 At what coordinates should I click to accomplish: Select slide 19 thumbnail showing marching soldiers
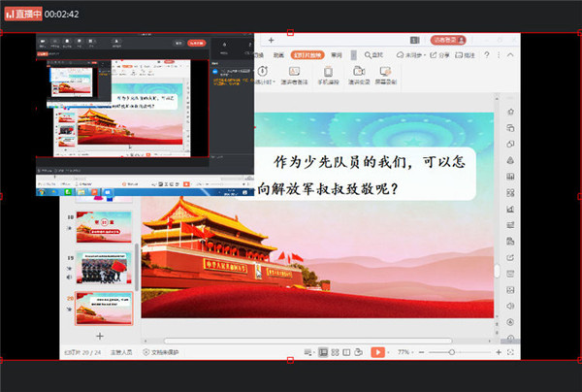[104, 268]
